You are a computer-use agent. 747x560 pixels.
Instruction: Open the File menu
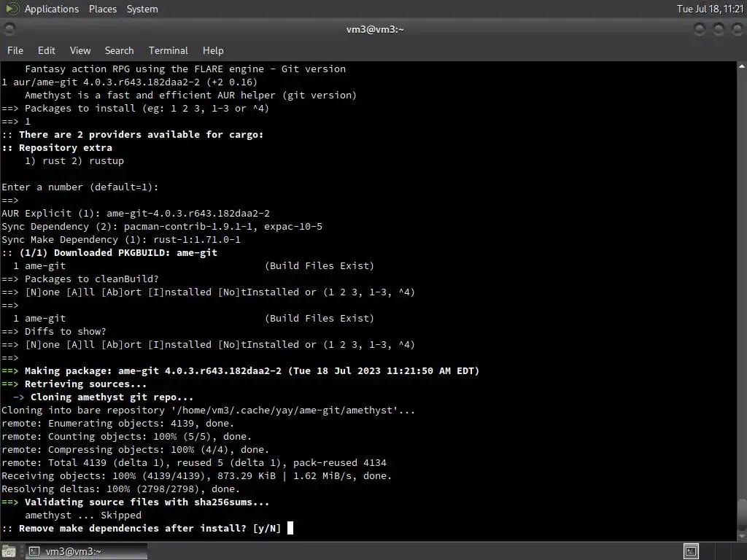[x=15, y=50]
